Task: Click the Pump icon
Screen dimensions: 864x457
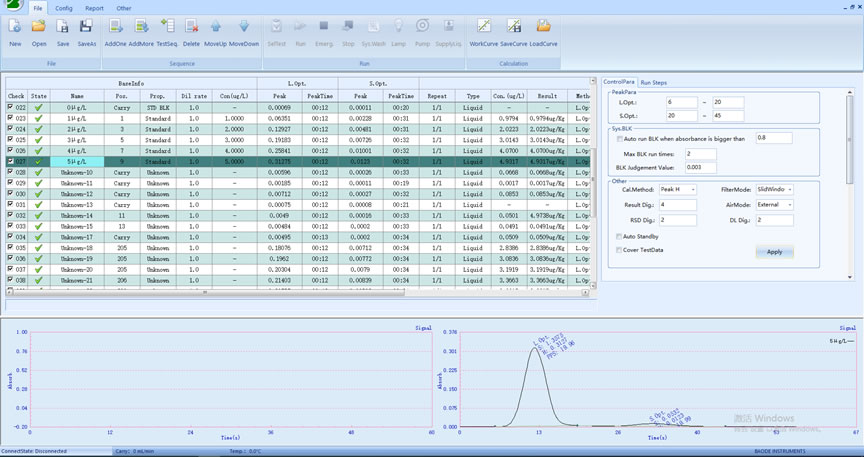Action: 423,26
